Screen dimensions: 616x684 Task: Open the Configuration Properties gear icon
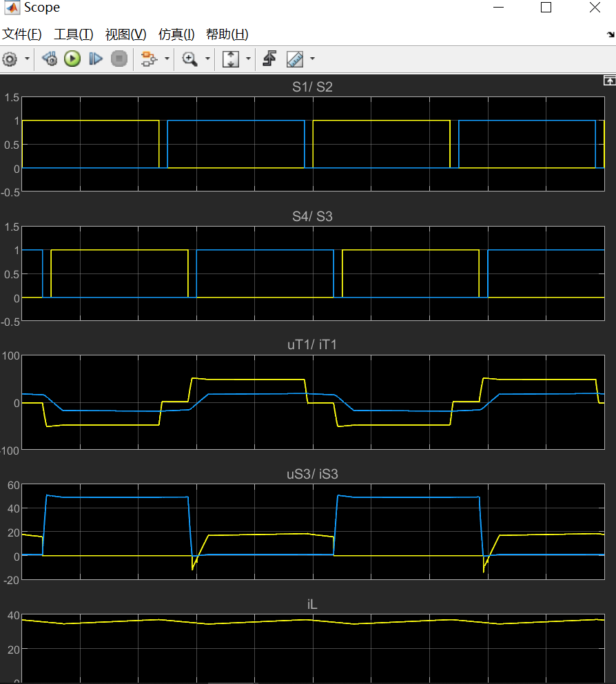pyautogui.click(x=10, y=59)
